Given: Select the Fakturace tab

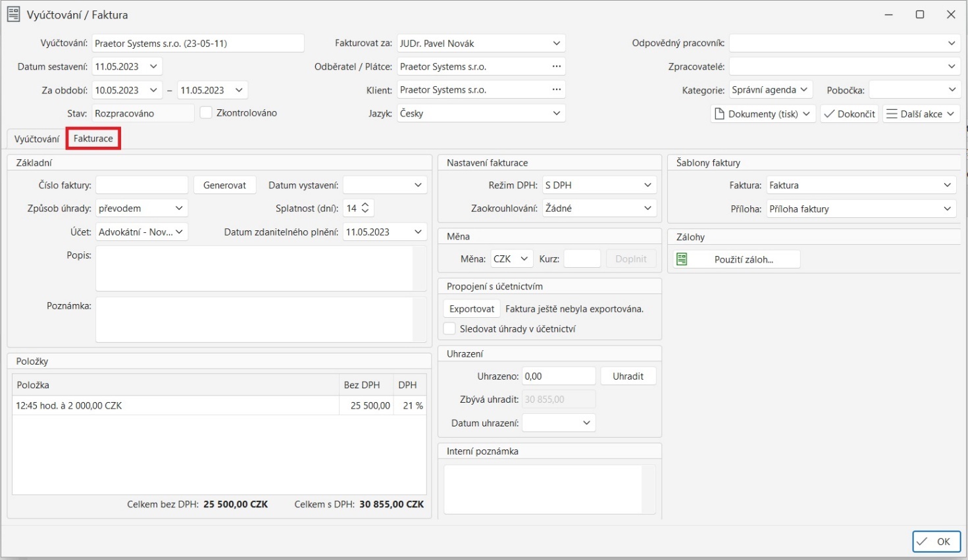Looking at the screenshot, I should click(x=93, y=139).
